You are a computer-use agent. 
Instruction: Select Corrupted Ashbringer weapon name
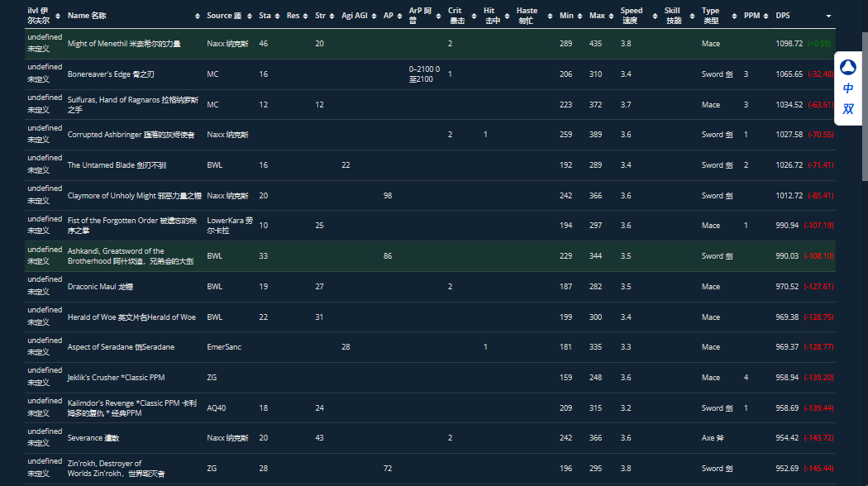(x=131, y=135)
